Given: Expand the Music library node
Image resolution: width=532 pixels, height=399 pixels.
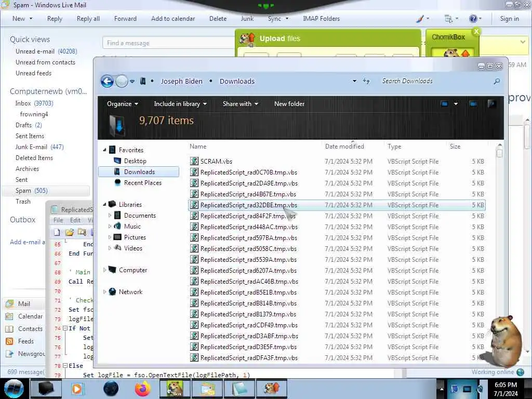Looking at the screenshot, I should (110, 227).
